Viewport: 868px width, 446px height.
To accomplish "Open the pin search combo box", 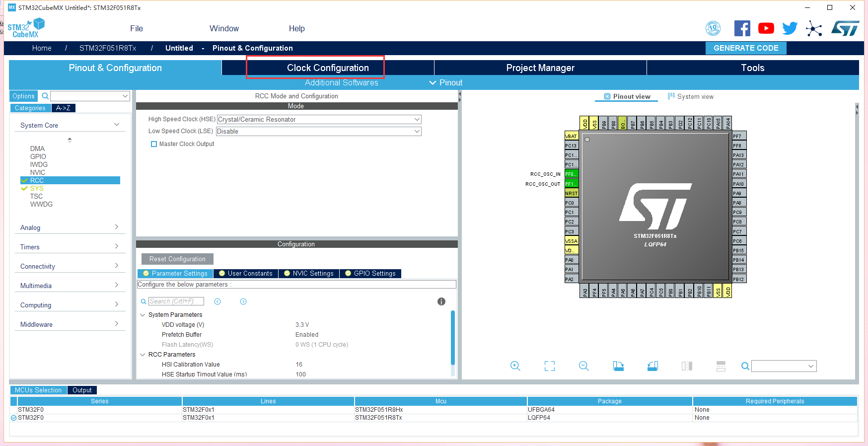I will click(x=784, y=366).
